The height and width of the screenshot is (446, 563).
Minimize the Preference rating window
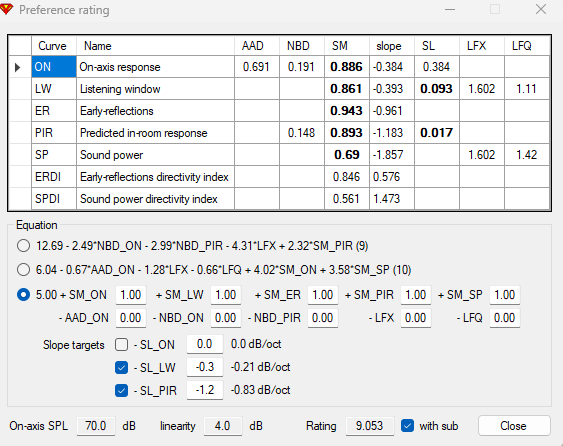point(450,9)
